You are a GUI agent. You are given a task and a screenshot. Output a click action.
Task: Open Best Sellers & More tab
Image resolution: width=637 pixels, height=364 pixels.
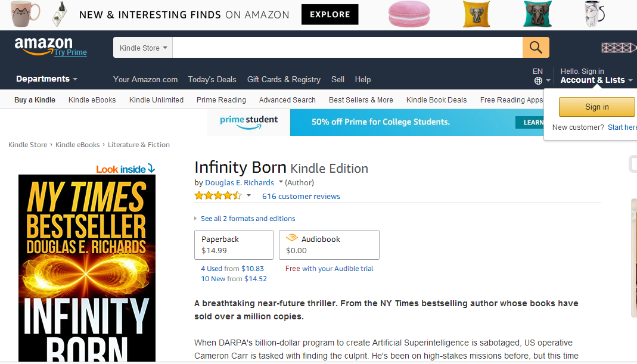(361, 100)
